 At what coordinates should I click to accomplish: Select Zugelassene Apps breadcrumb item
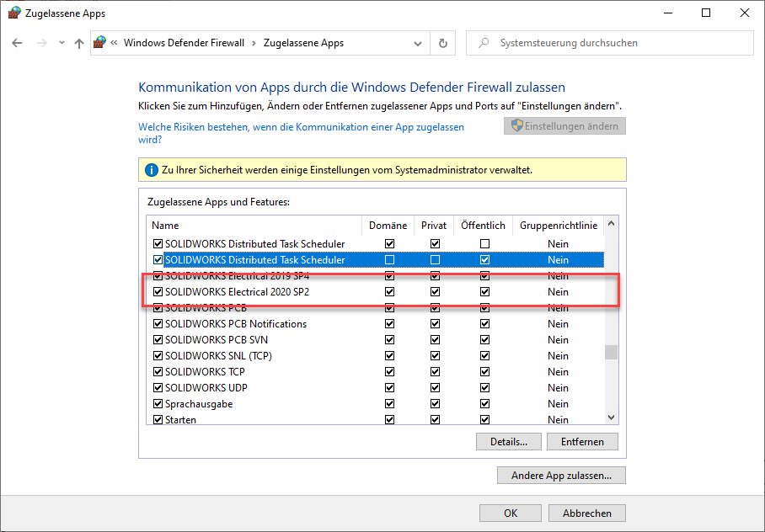pos(303,43)
